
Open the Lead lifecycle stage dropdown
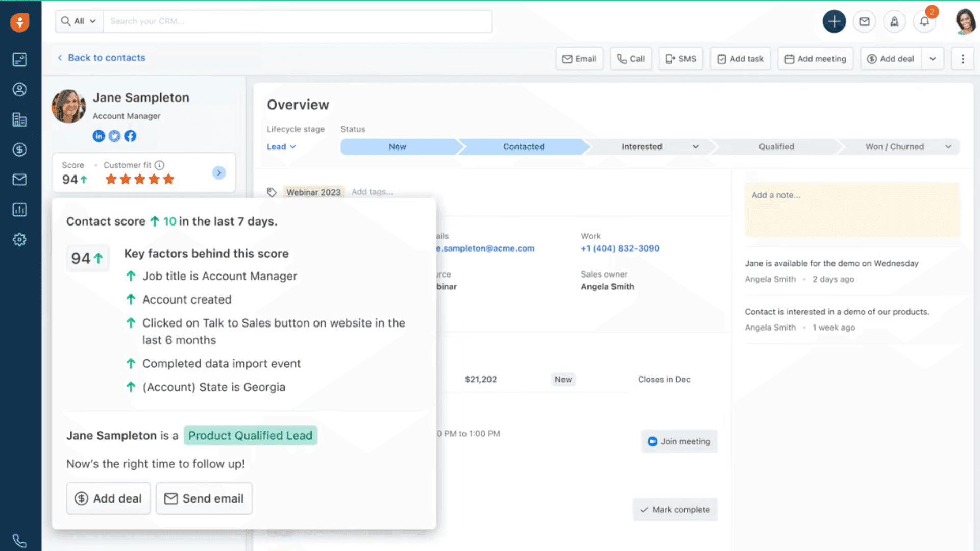(x=281, y=146)
